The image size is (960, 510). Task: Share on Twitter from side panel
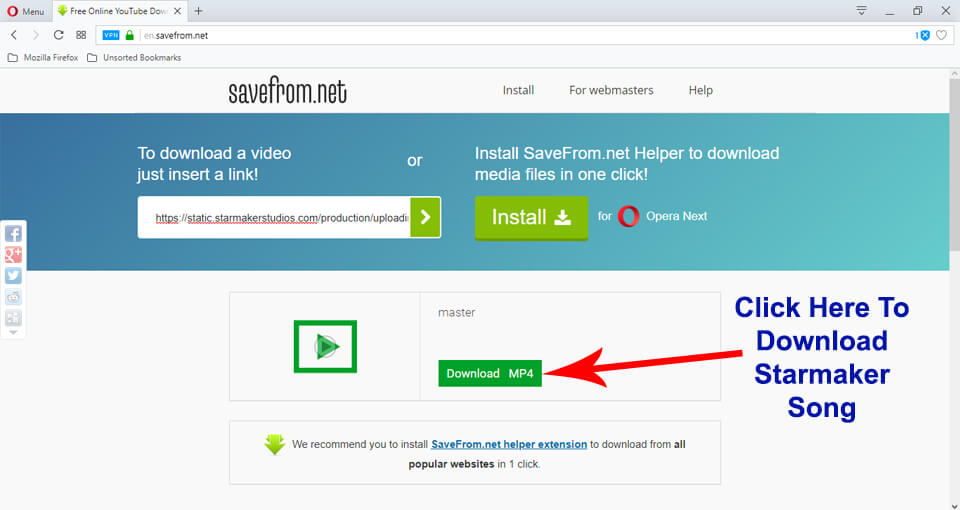point(13,276)
